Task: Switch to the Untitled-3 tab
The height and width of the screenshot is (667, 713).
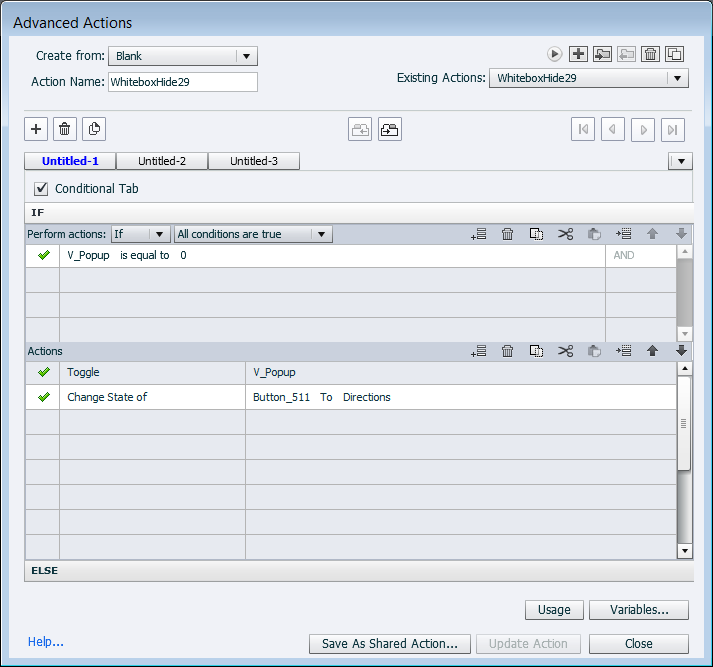Action: coord(254,161)
